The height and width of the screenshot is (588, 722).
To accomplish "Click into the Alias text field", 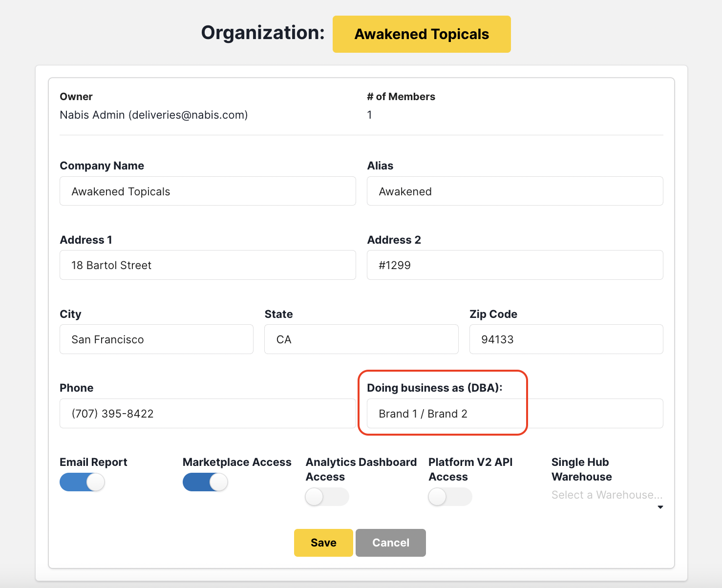I will 514,191.
